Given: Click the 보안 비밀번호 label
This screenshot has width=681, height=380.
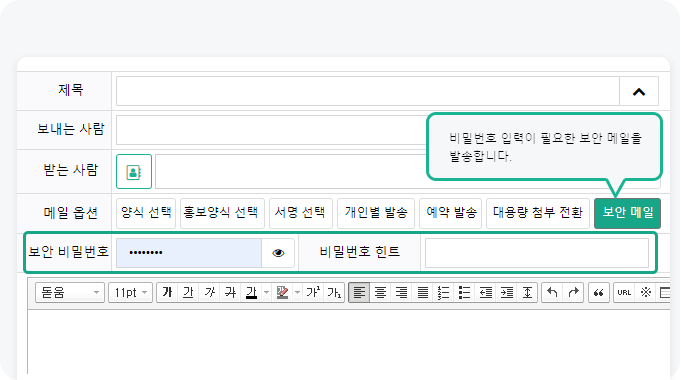Looking at the screenshot, I should (68, 252).
